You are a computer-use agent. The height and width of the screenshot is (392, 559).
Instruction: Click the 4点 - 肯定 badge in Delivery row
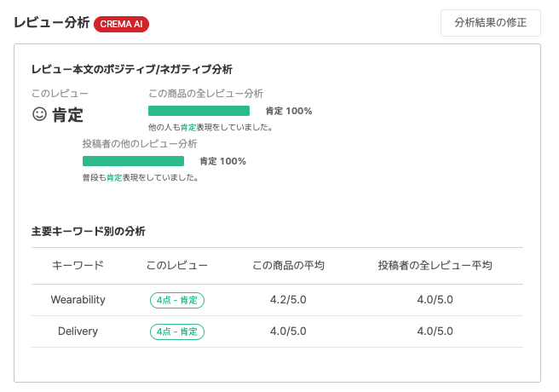[x=177, y=331]
